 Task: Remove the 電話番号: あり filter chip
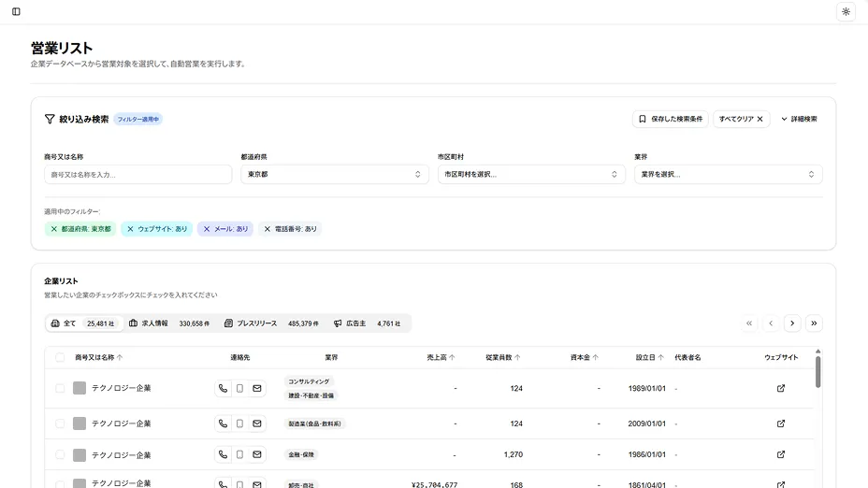(267, 229)
